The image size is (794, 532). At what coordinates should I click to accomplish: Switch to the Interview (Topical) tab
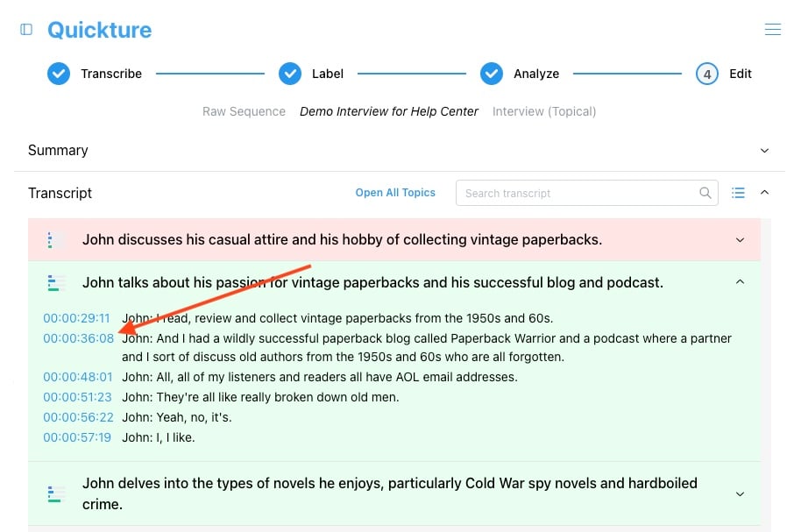click(x=544, y=111)
